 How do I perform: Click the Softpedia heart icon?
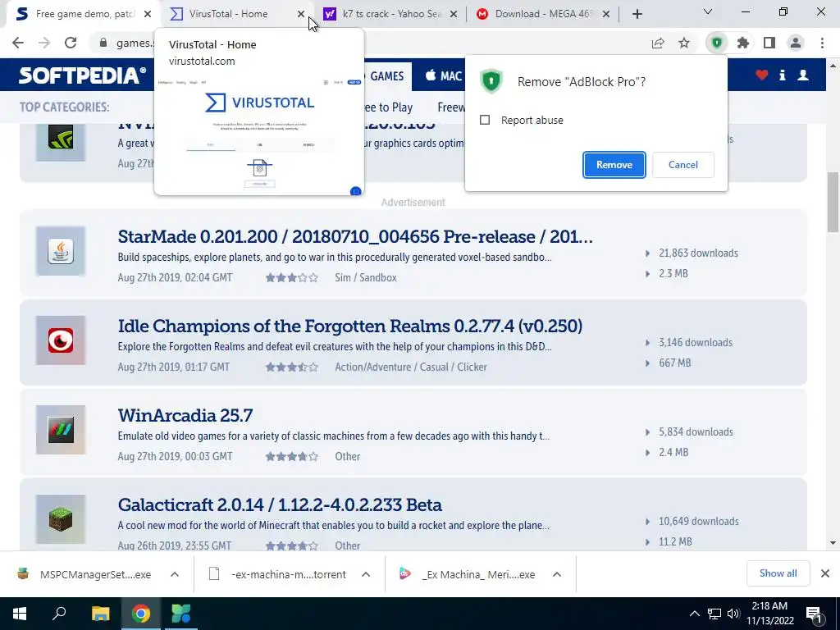[762, 75]
